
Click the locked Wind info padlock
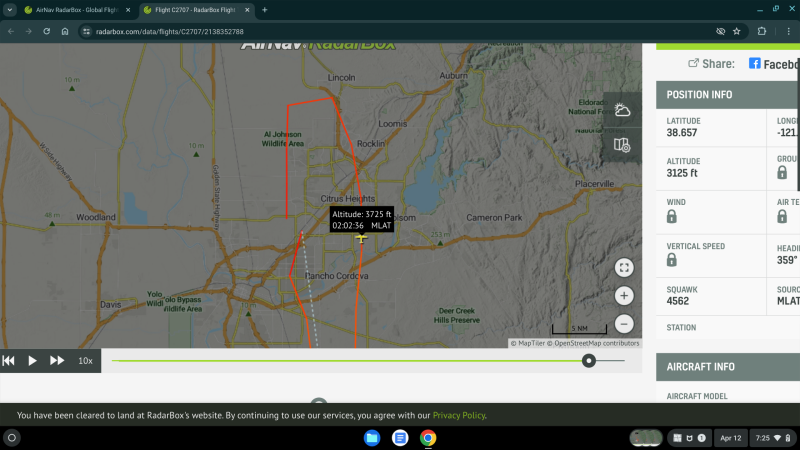tap(671, 217)
